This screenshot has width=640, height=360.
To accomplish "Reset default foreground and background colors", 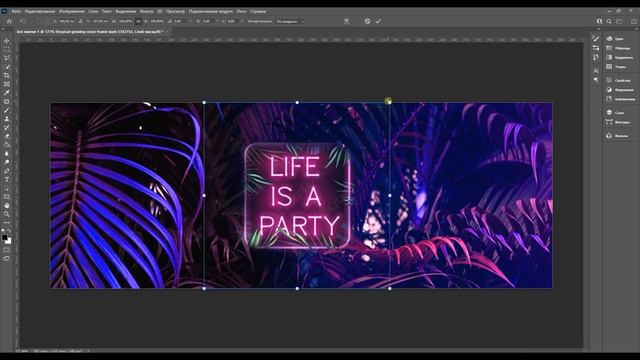I will (3, 231).
